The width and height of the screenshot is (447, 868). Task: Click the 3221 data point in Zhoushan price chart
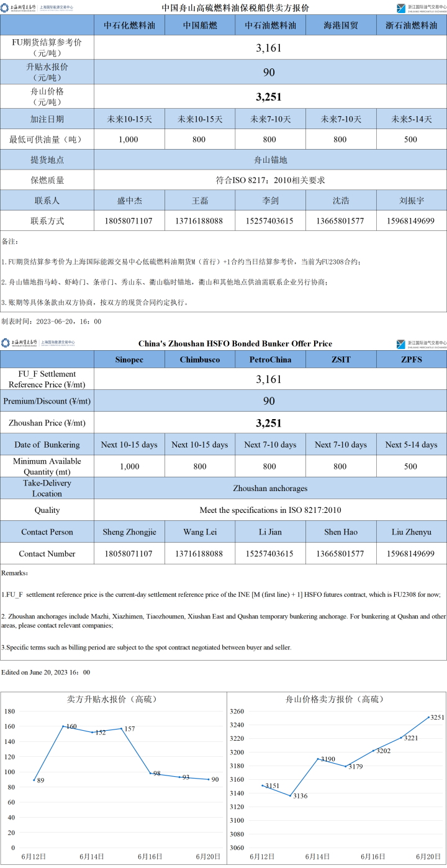coord(401,738)
